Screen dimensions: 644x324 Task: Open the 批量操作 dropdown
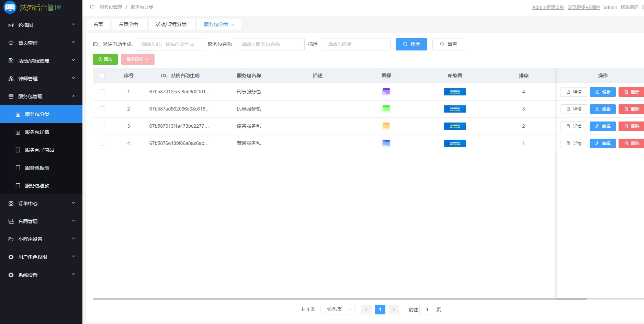138,59
